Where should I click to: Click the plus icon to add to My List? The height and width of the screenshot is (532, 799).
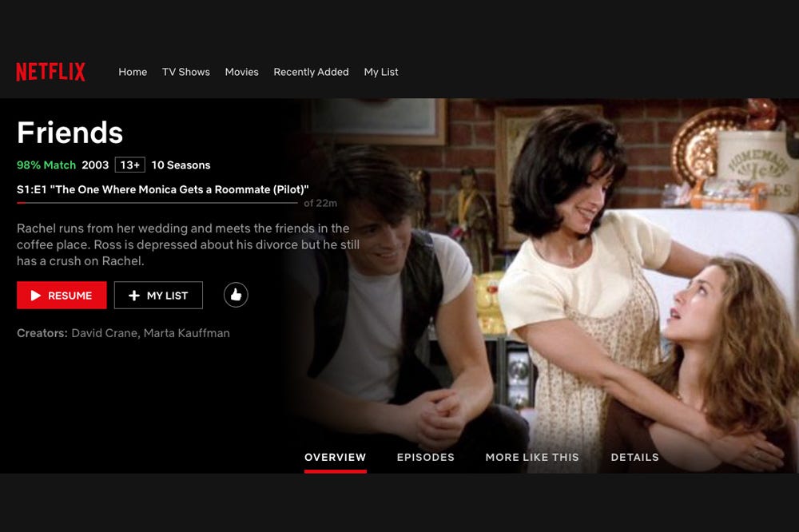point(134,296)
